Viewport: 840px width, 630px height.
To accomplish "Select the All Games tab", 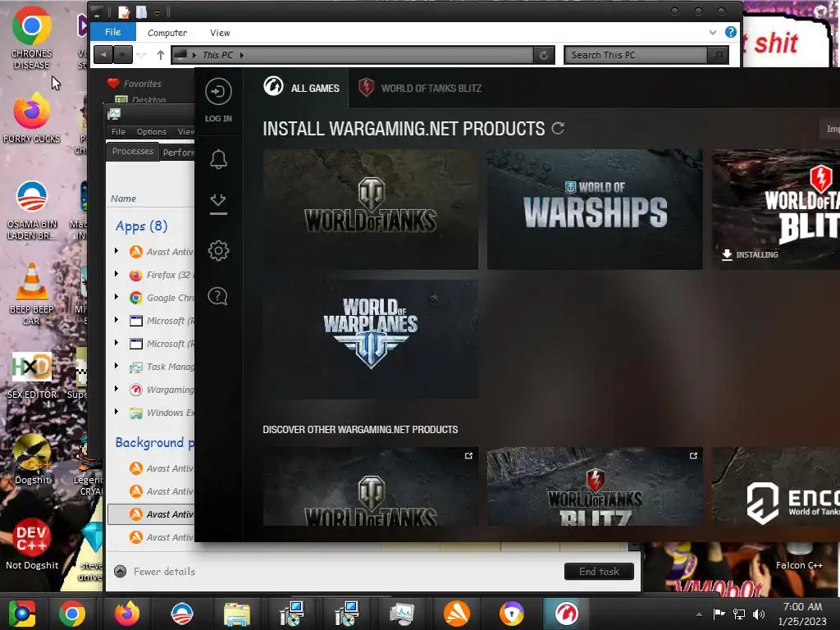I will click(302, 88).
